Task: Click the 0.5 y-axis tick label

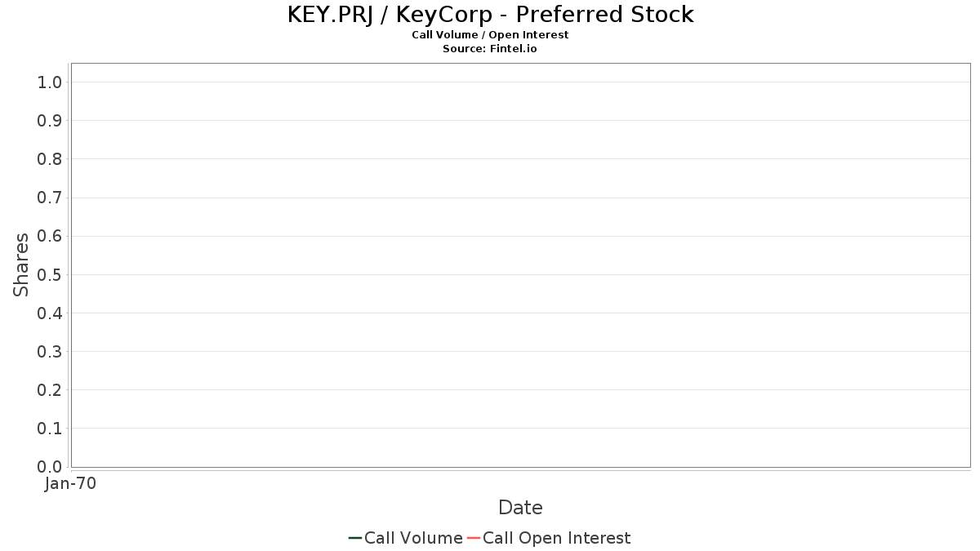Action: [50, 275]
